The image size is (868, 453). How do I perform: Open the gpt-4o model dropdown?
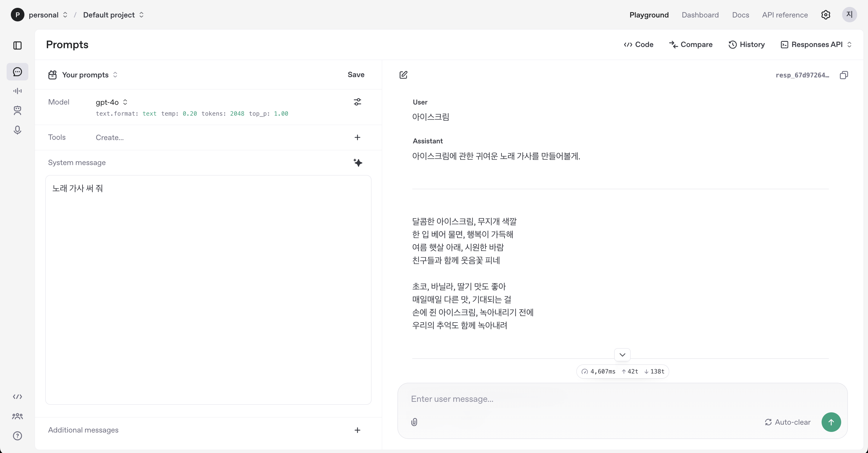click(x=112, y=102)
